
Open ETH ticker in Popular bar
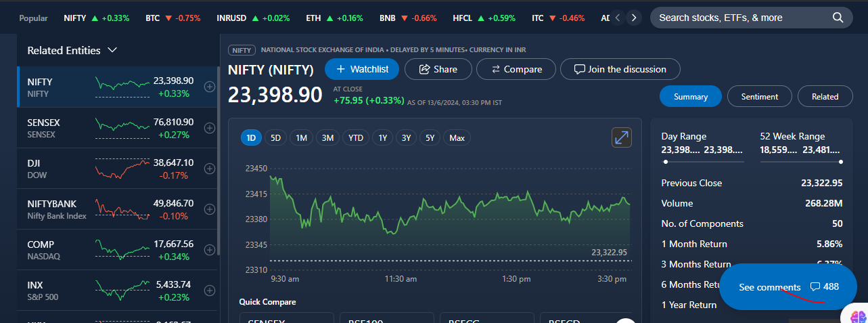(334, 18)
